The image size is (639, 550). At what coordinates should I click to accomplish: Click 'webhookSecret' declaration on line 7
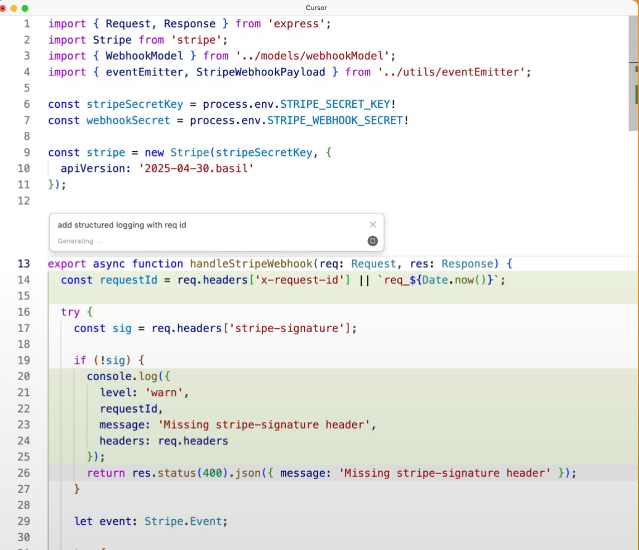[x=128, y=121]
